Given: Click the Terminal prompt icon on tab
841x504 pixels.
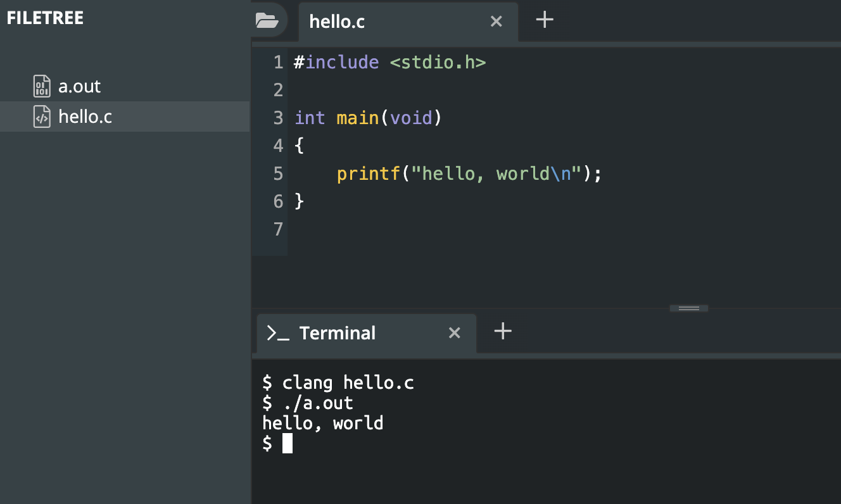Looking at the screenshot, I should click(x=278, y=333).
